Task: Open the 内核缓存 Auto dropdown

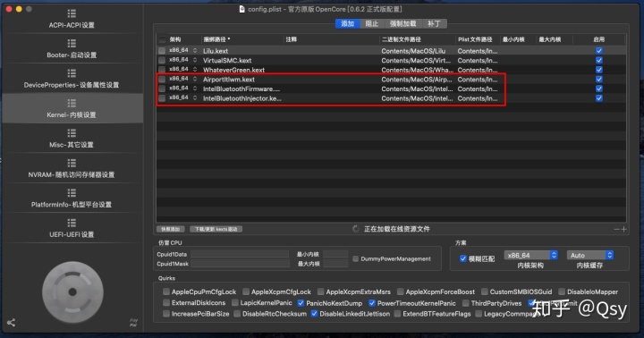Action: (589, 255)
